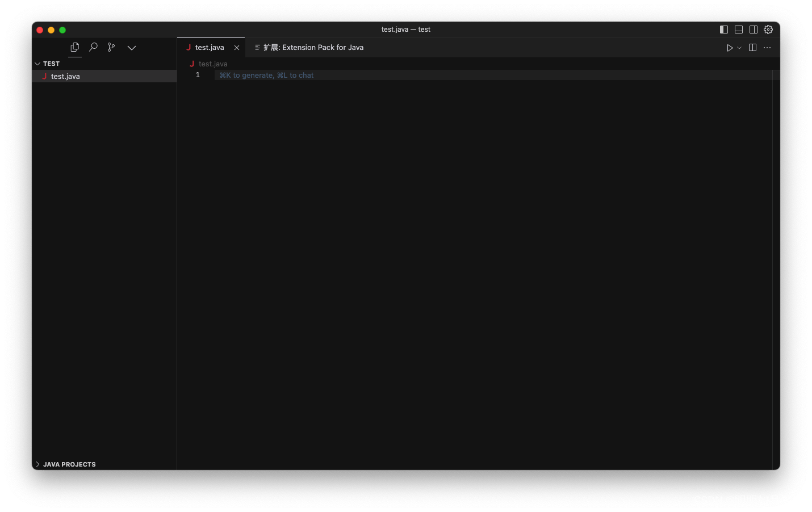Screen dimensions: 812x512
Task: Toggle the bottom panel visibility
Action: point(739,30)
